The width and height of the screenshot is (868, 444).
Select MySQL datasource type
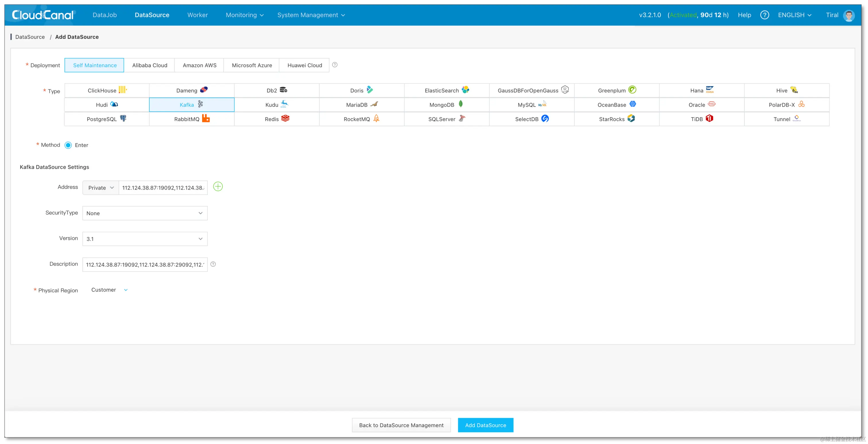[532, 105]
